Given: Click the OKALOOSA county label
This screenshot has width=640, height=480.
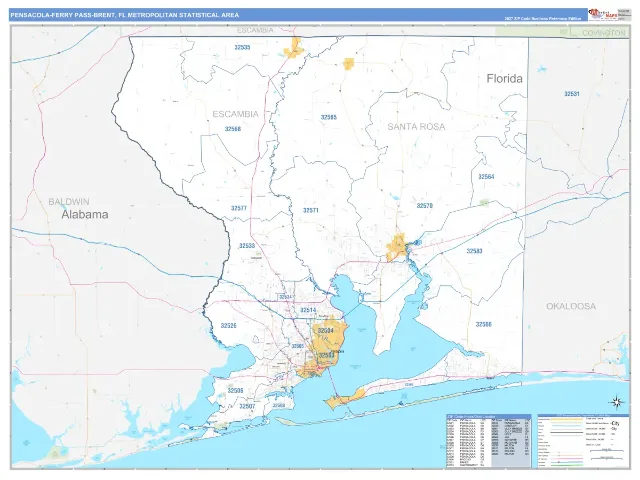Looking at the screenshot, I should click(x=571, y=306).
